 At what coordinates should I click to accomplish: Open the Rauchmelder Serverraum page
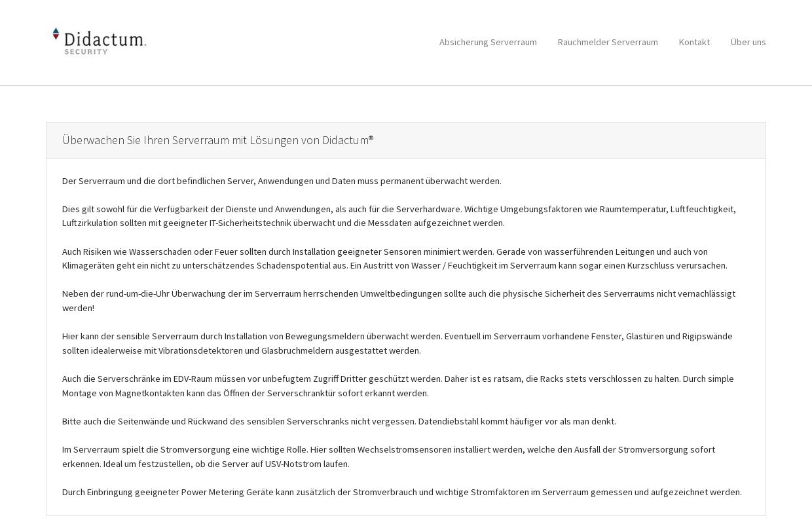click(x=608, y=42)
